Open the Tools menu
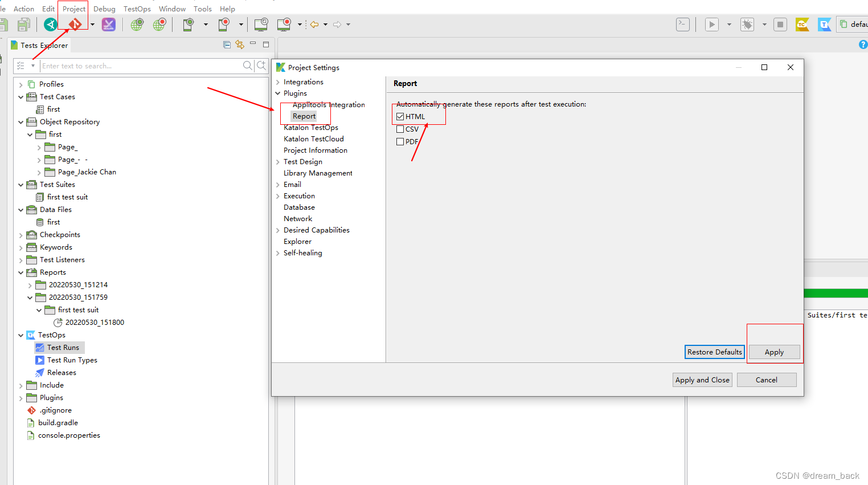 203,9
